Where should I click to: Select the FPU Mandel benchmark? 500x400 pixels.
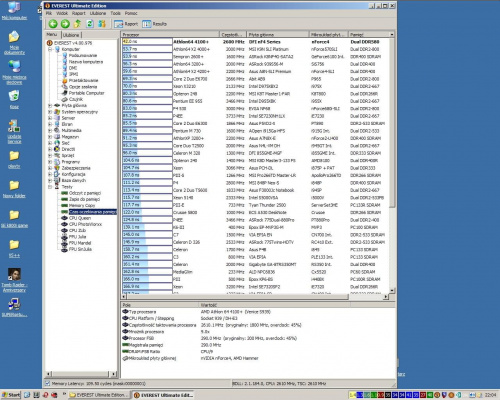tap(80, 243)
